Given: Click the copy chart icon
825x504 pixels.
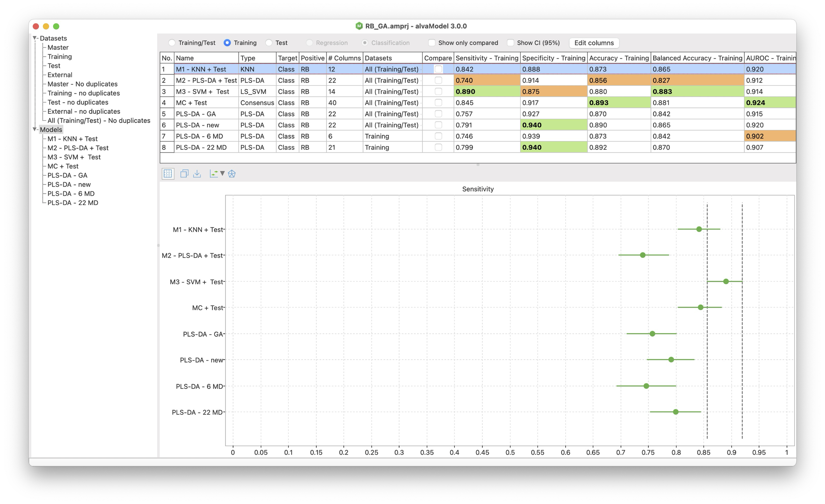Looking at the screenshot, I should pos(184,174).
